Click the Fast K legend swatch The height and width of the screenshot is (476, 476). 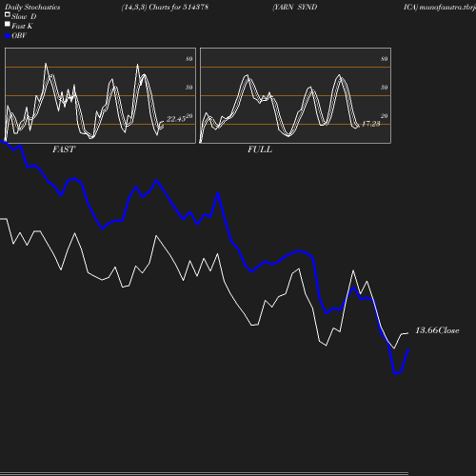[8, 24]
